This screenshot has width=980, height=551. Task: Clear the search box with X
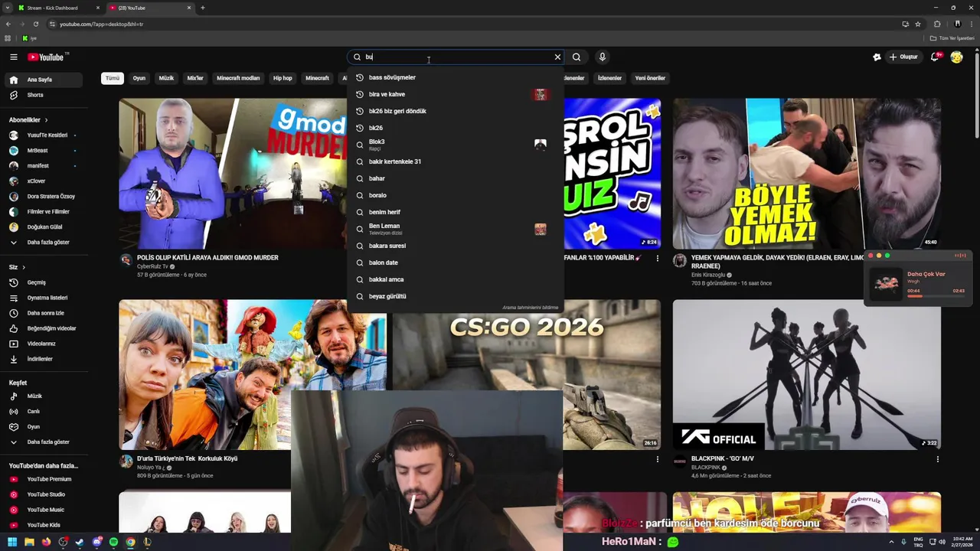click(x=557, y=57)
